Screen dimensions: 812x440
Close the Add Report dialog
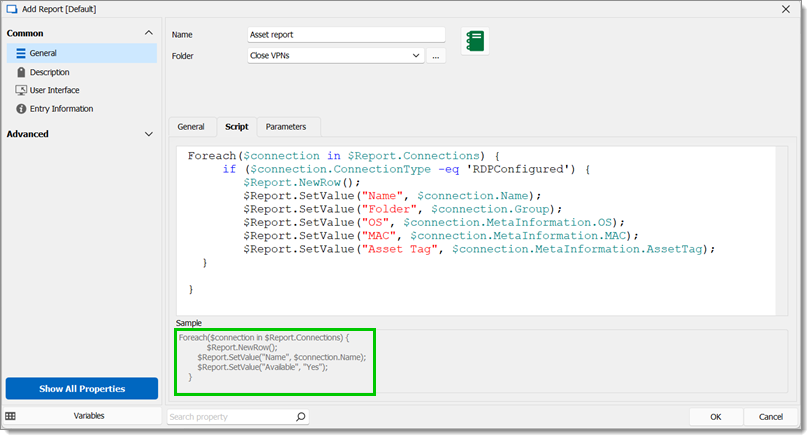(x=786, y=9)
